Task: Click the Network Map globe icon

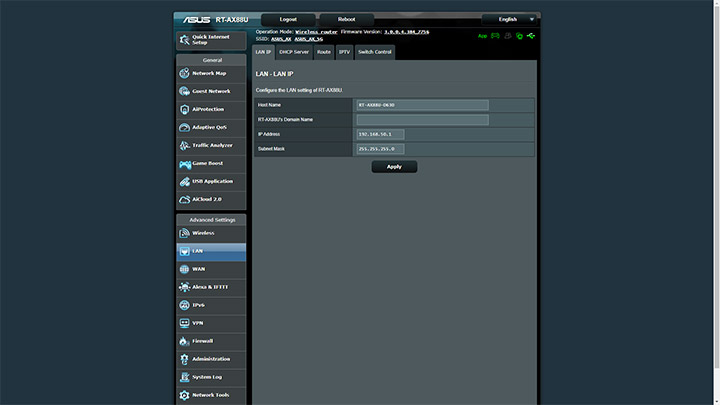Action: tap(185, 73)
